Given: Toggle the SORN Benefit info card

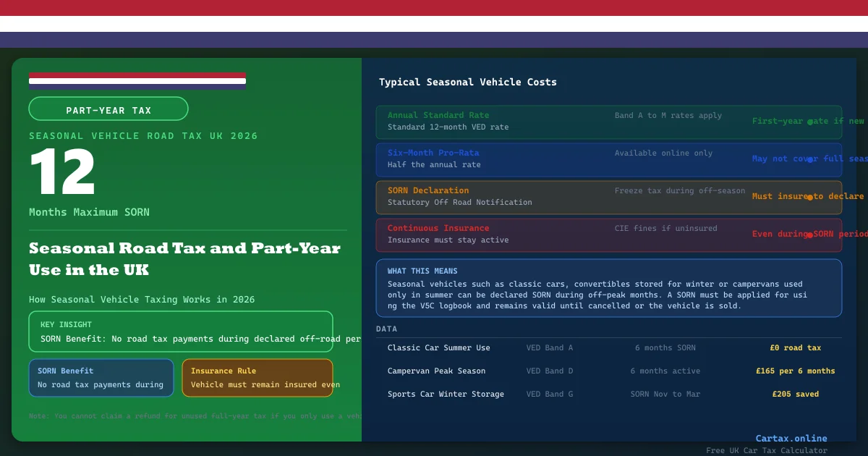Looking at the screenshot, I should [101, 377].
